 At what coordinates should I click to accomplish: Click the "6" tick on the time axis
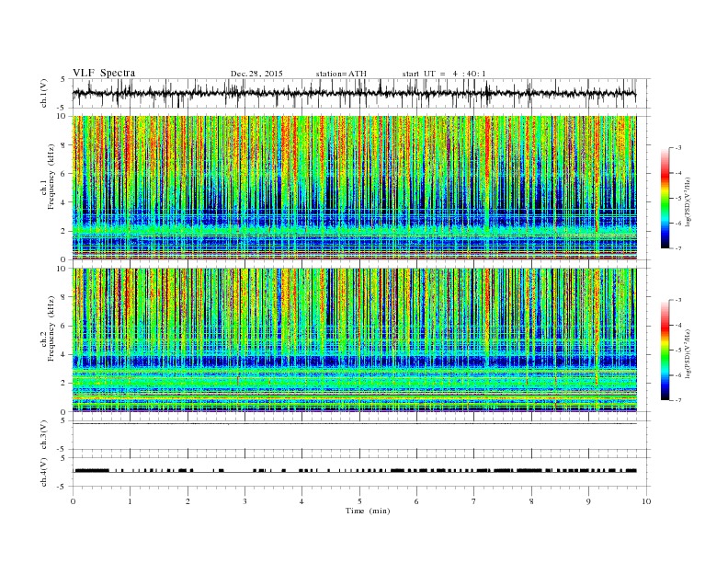click(x=416, y=501)
